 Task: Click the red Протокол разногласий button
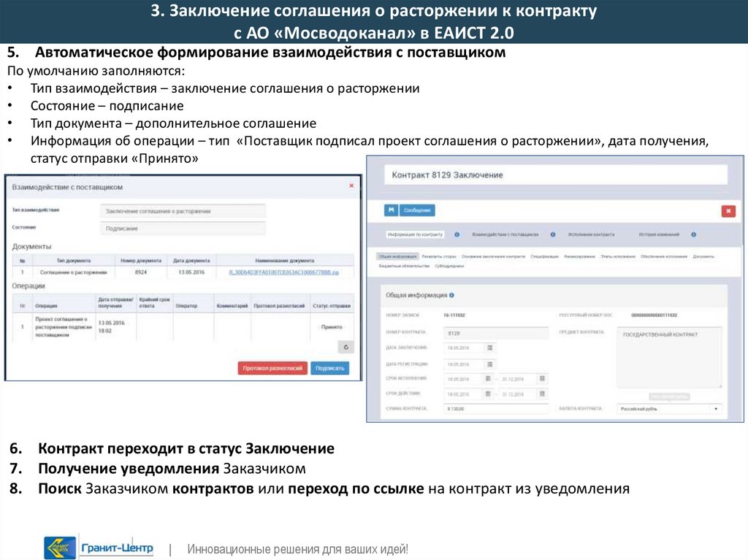pos(272,368)
